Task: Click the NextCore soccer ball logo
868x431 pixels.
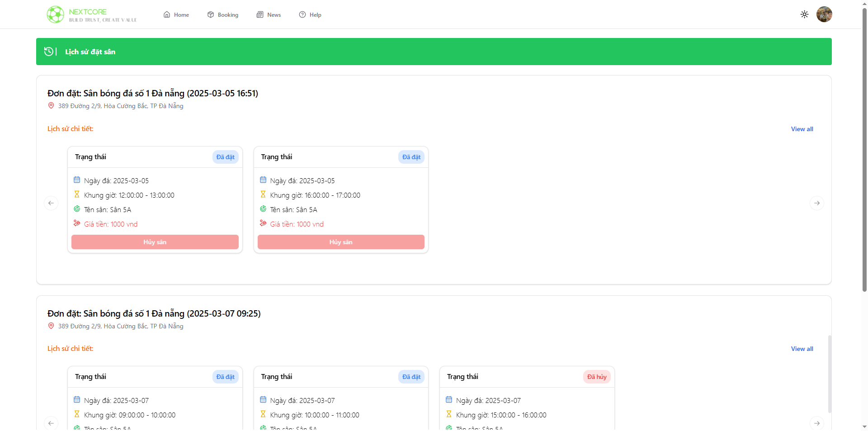Action: [56, 14]
